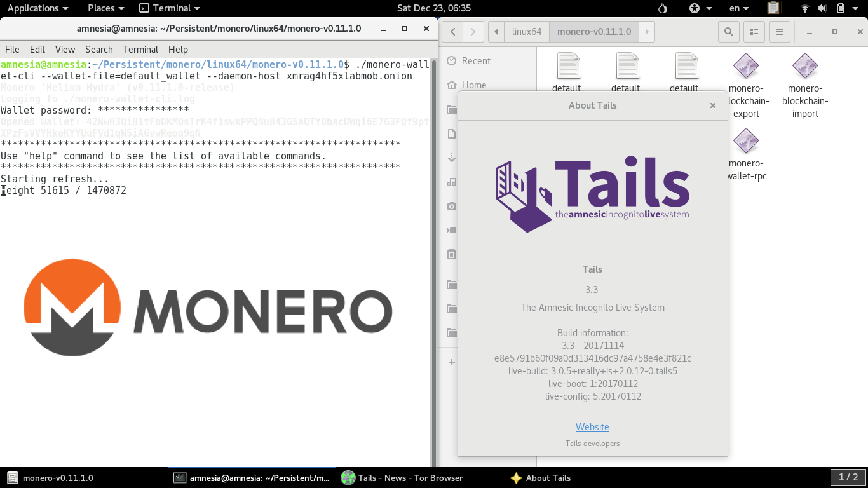Image resolution: width=868 pixels, height=488 pixels.
Task: Click the clipboard icon in the top bar
Action: point(773,8)
